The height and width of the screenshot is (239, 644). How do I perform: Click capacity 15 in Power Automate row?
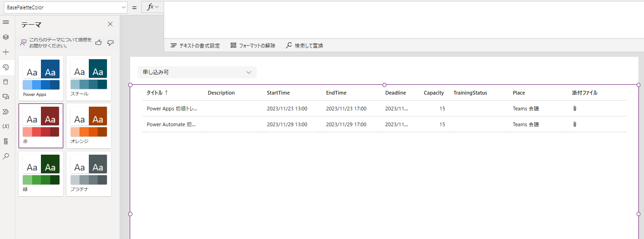click(442, 124)
